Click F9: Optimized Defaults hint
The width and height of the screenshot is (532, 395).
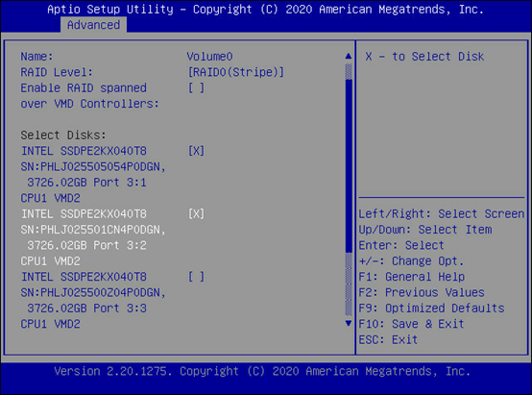(431, 309)
